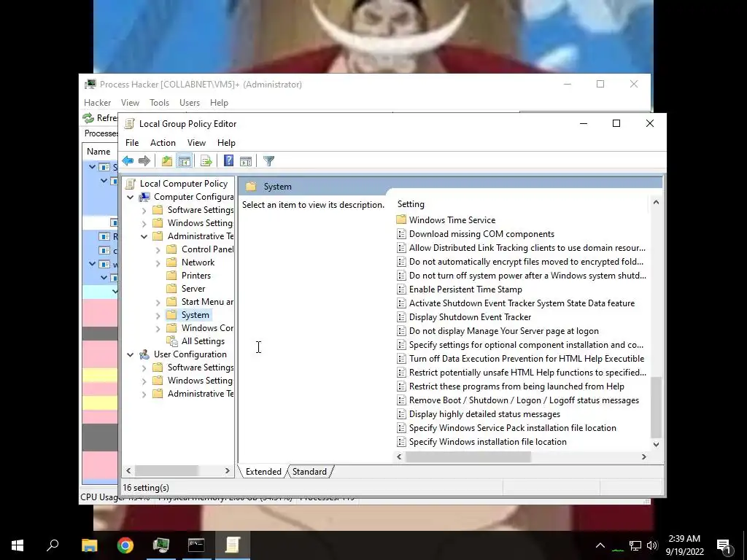Expand Windows Settings under Computer Configuration
The height and width of the screenshot is (560, 747).
click(x=144, y=223)
